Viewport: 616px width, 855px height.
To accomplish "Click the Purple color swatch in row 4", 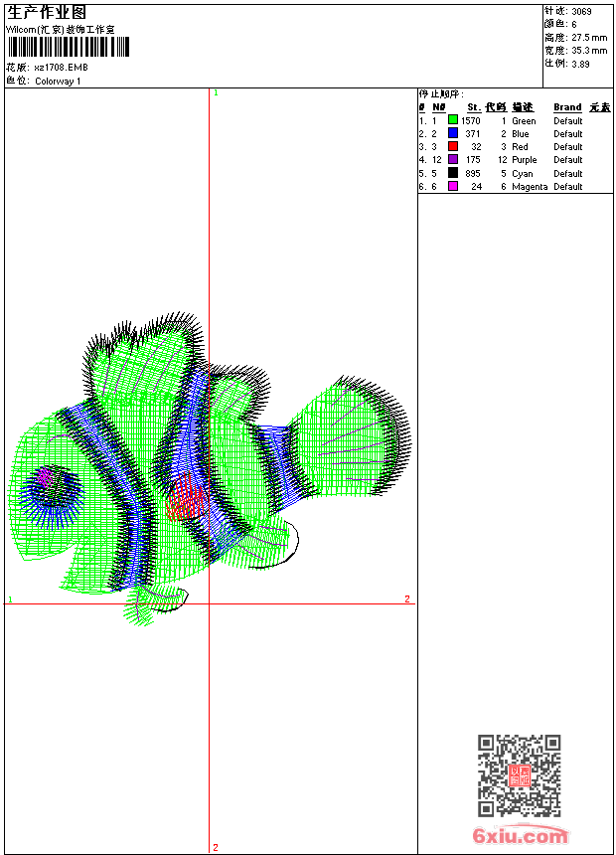I will tap(452, 159).
